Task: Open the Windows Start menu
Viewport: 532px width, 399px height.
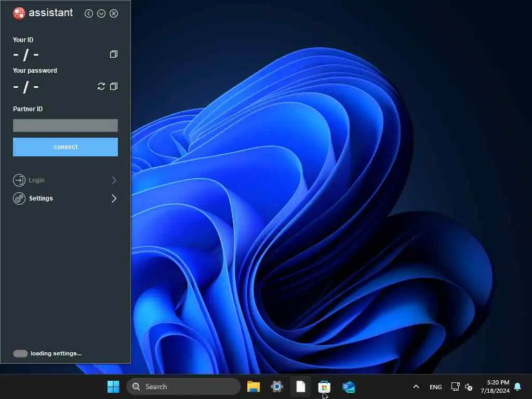Action: point(113,387)
